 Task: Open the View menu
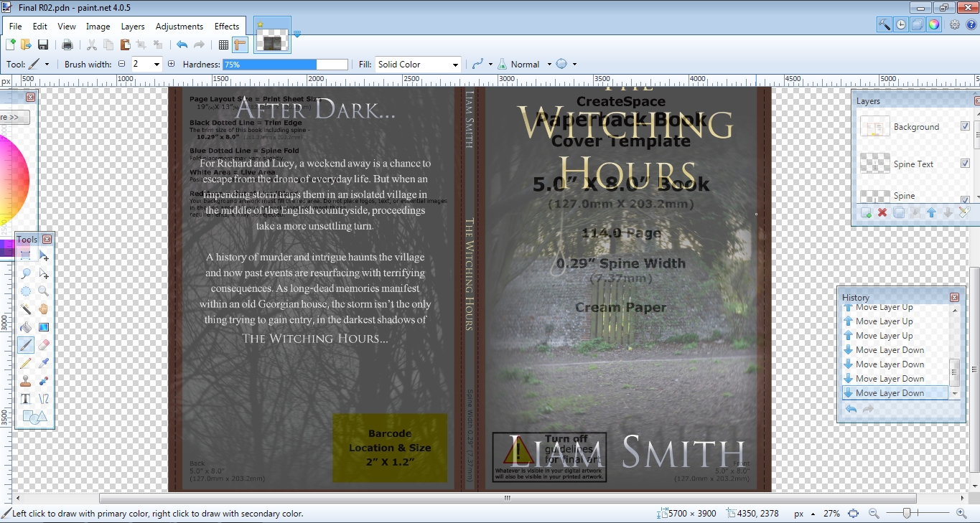(x=67, y=26)
